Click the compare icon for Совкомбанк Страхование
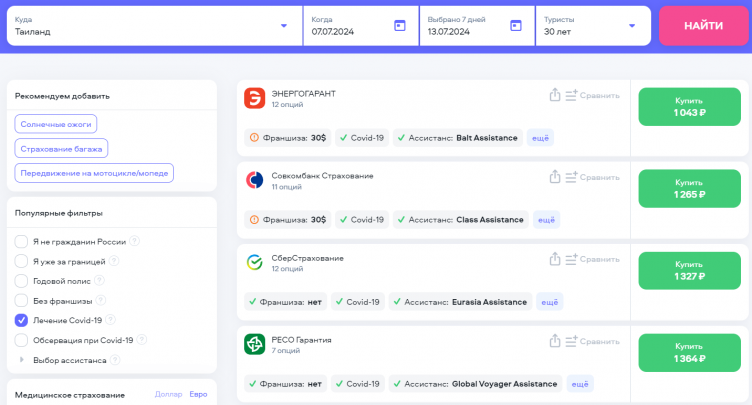Image resolution: width=752 pixels, height=405 pixels. (572, 177)
